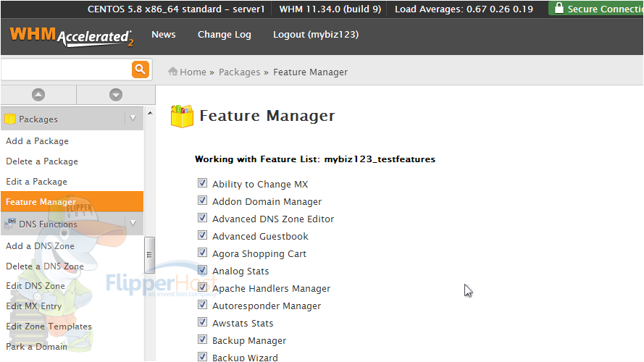Click the DNS Functions section header
Screen dimensions: 644x362
(x=72, y=223)
